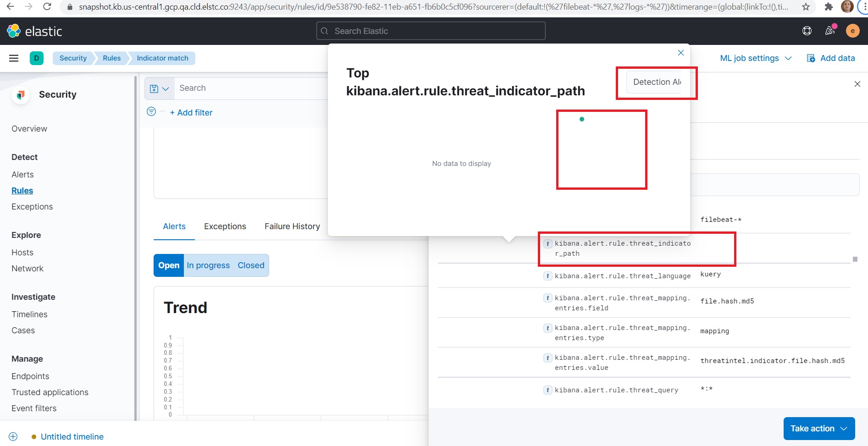Image resolution: width=868 pixels, height=446 pixels.
Task: Open the help icon in top bar
Action: point(807,30)
